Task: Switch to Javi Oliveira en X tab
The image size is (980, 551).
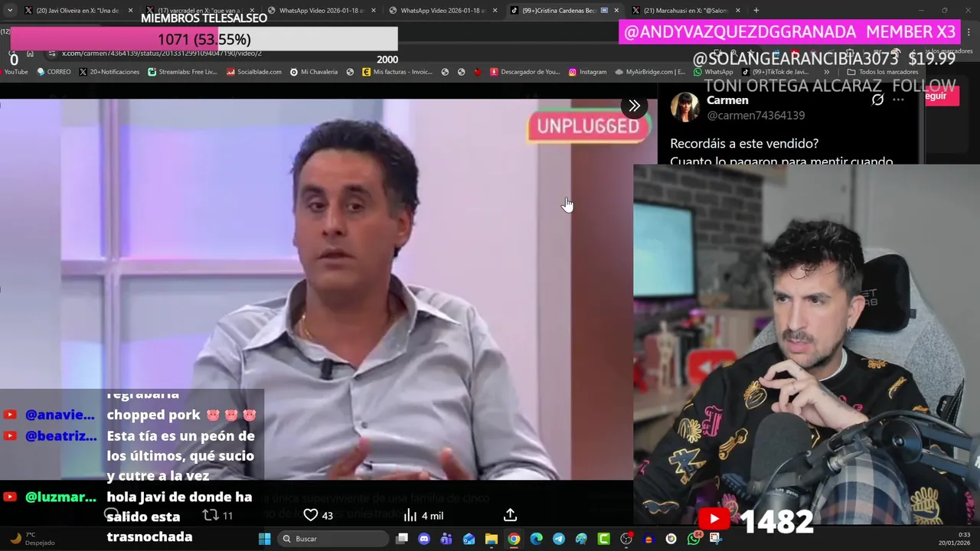Action: coord(77,11)
